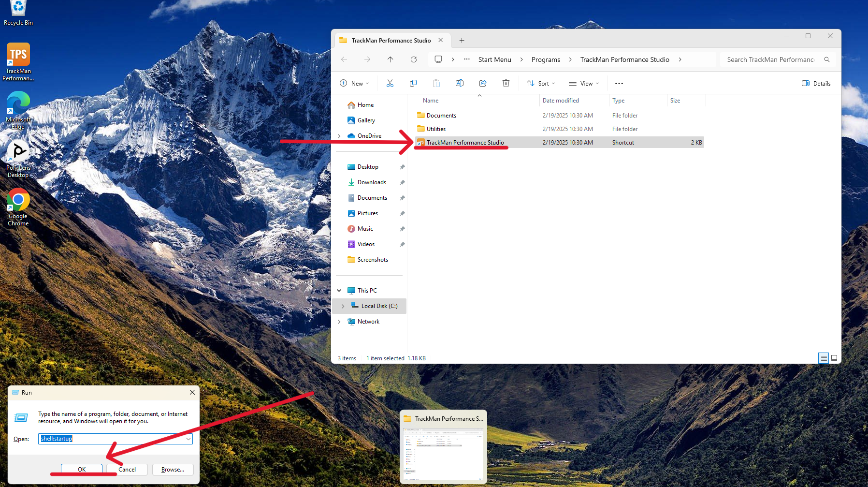Go back with the Explorer back arrow

[x=344, y=59]
